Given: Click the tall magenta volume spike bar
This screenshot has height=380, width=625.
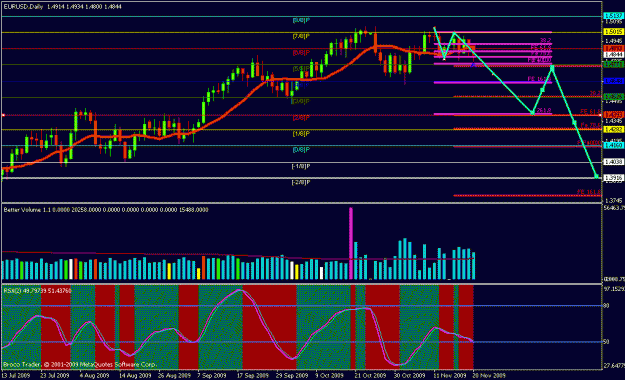Looking at the screenshot, I should [x=351, y=243].
